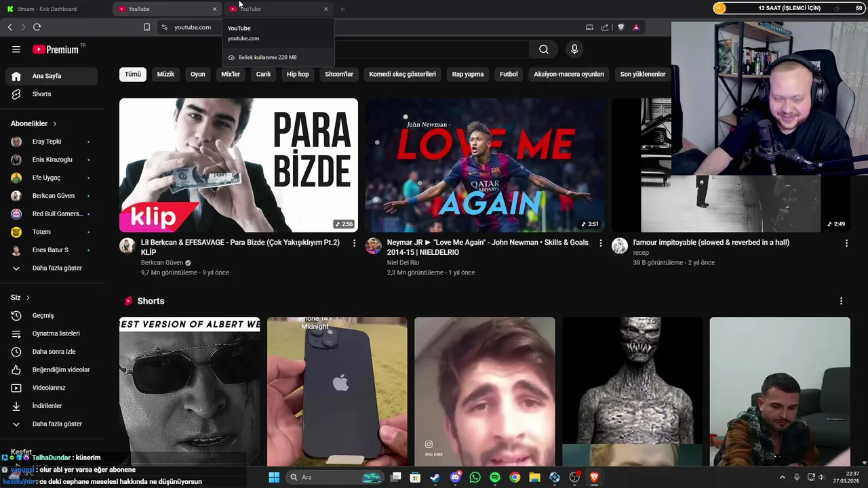
Task: Start voice search with the microphone icon
Action: click(574, 49)
